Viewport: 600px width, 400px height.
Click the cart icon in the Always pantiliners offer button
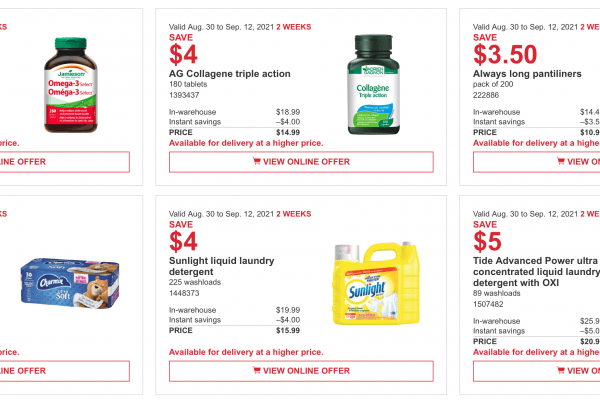560,162
